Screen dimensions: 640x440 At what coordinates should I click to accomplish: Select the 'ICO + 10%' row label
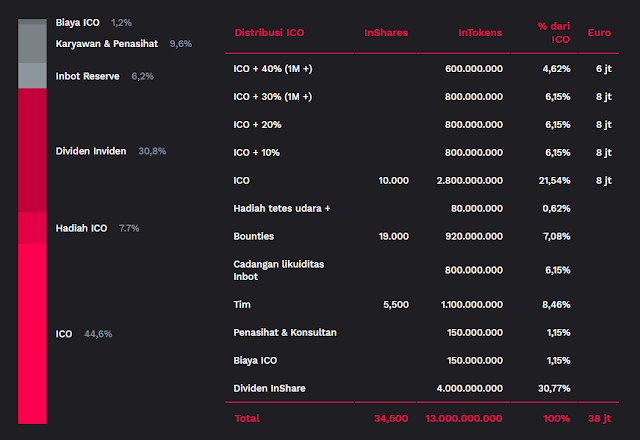256,153
